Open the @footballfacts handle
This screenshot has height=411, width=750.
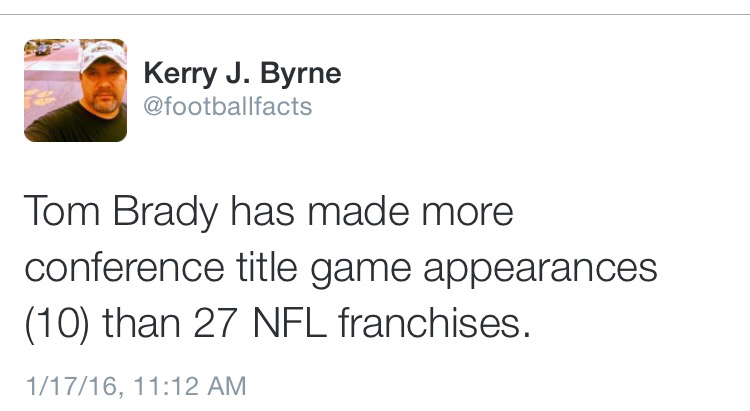point(228,106)
